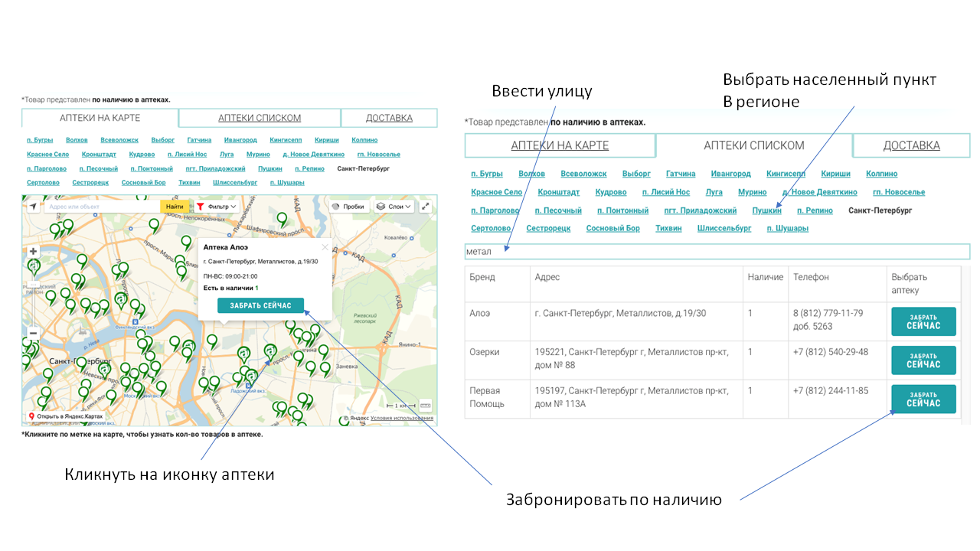
Task: Click the street filter field containing 'метал'
Action: pos(717,251)
